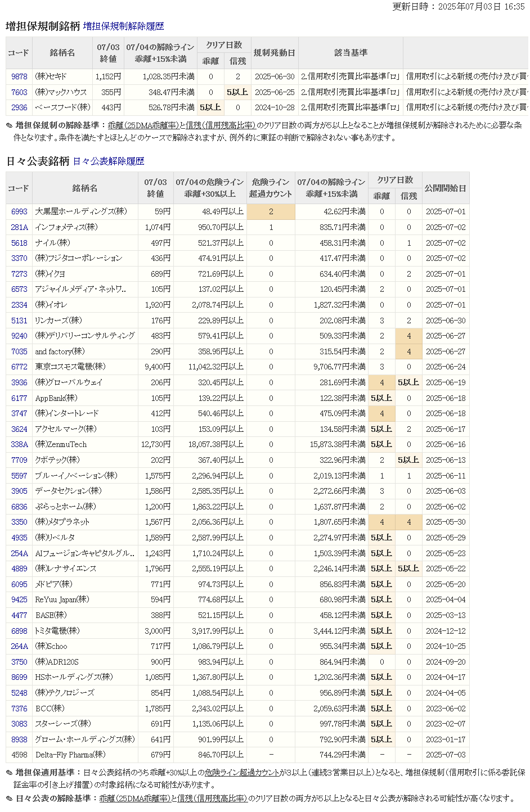The width and height of the screenshot is (530, 812).
Task: Open stock code 3747 link
Action: pos(19,413)
